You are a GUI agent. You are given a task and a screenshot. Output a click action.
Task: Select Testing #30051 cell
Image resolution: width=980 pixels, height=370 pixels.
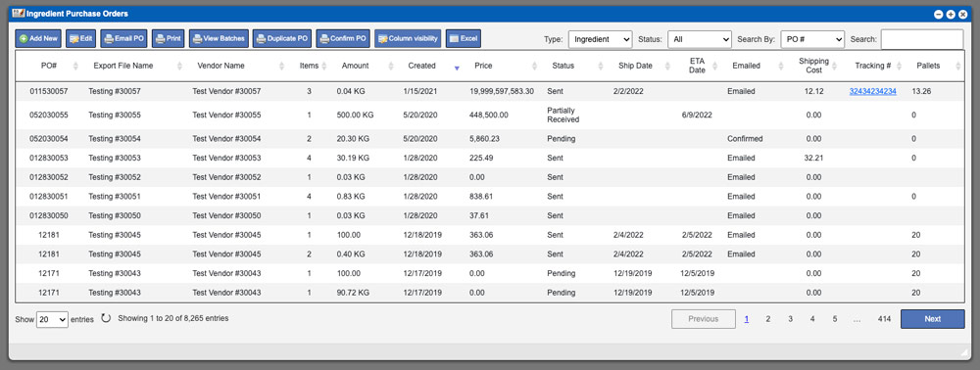coord(115,197)
